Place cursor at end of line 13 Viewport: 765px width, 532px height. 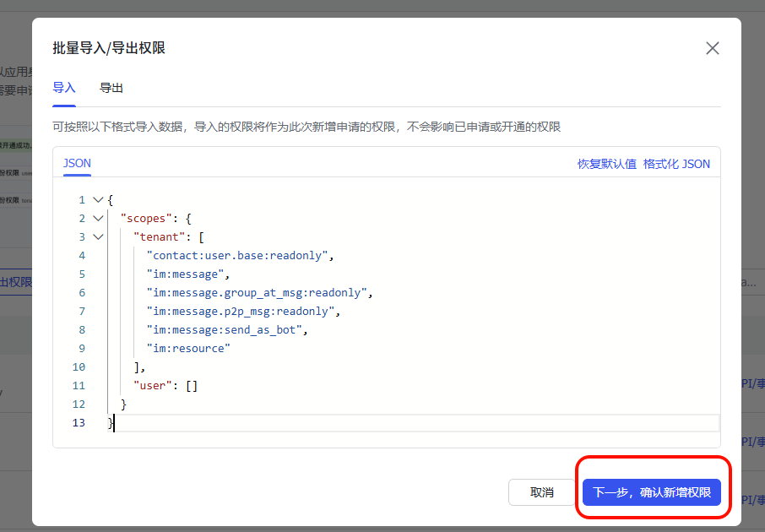pos(114,423)
